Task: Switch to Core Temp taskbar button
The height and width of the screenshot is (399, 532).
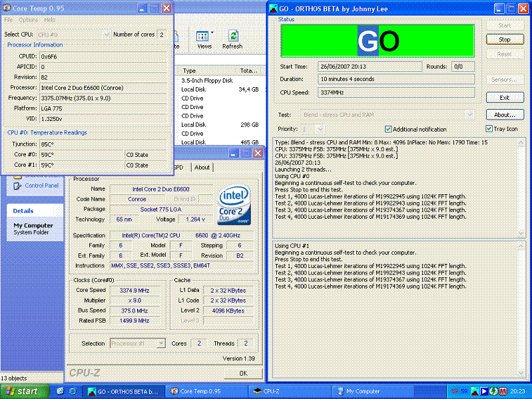Action: pos(207,392)
